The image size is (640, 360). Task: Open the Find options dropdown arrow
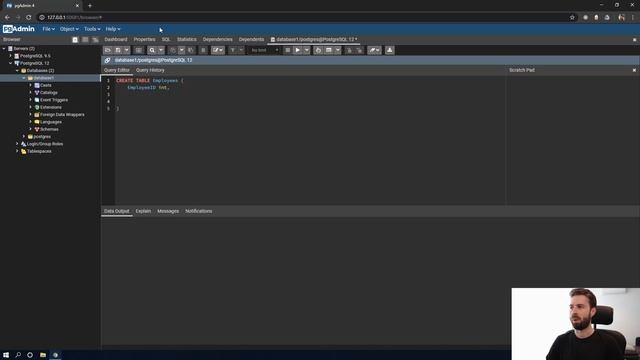click(x=161, y=50)
